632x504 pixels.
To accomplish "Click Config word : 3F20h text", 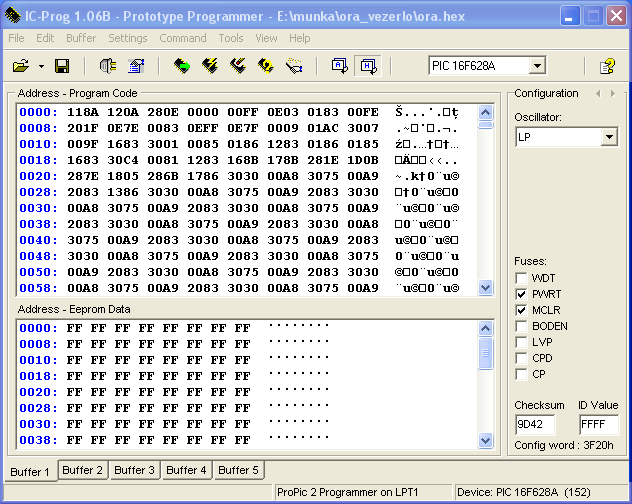I will click(x=564, y=445).
